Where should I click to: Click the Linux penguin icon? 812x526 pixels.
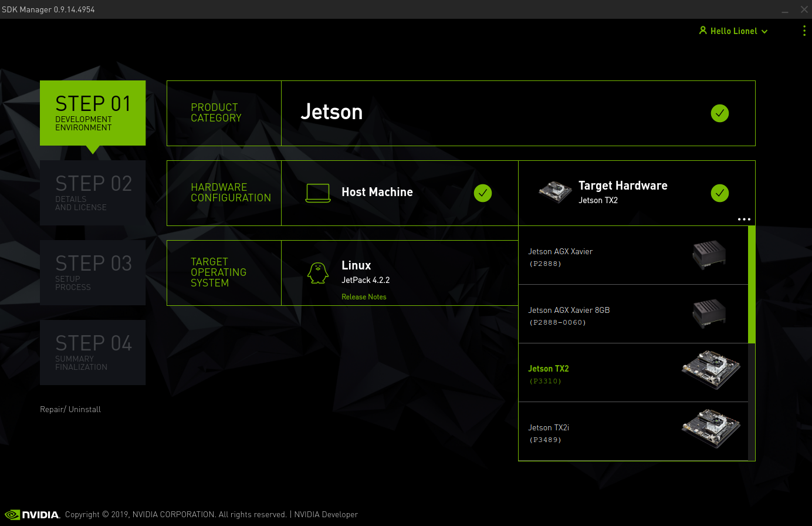coord(318,273)
